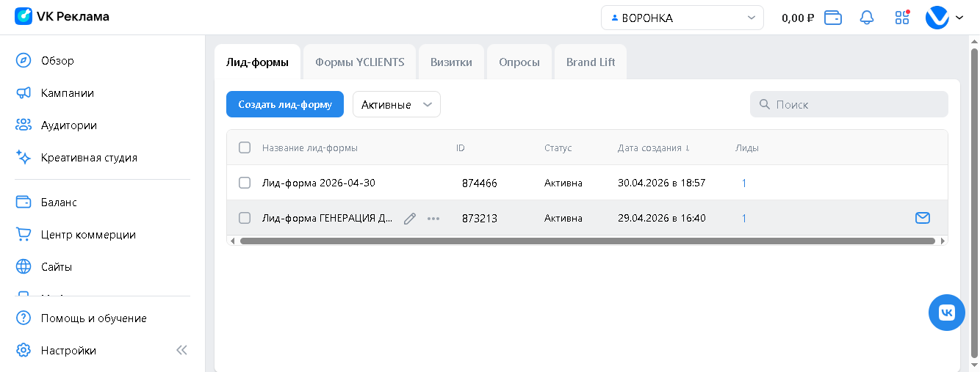The width and height of the screenshot is (980, 372).
Task: Click the Статус column header
Action: click(558, 147)
